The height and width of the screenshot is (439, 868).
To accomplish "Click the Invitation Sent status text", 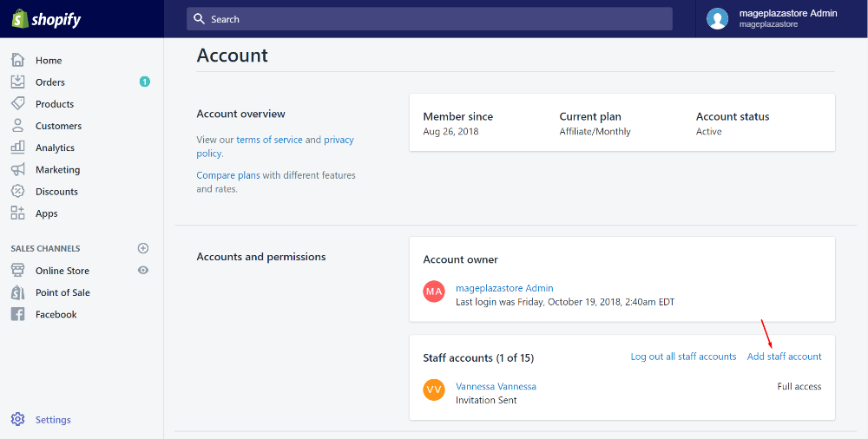I will [486, 400].
